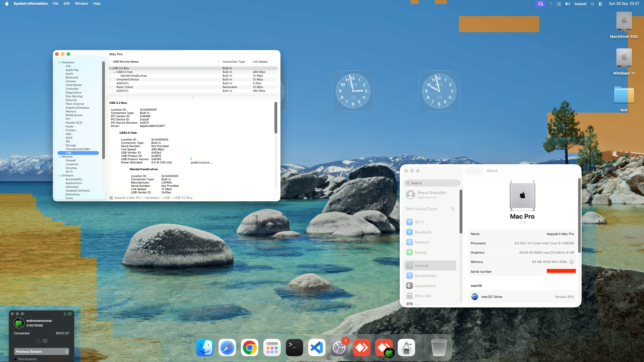Expand the Permissions disclosure triangle
The height and width of the screenshot is (362, 644).
click(x=15, y=359)
